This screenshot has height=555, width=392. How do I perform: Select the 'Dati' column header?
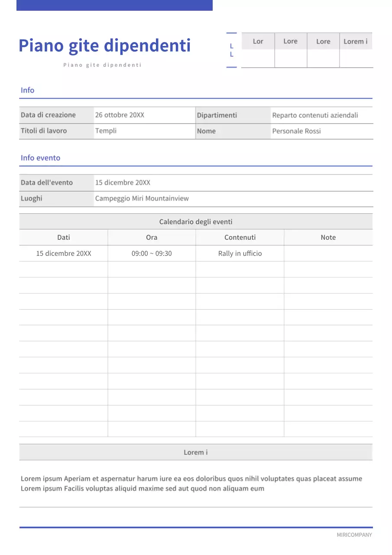tap(64, 237)
